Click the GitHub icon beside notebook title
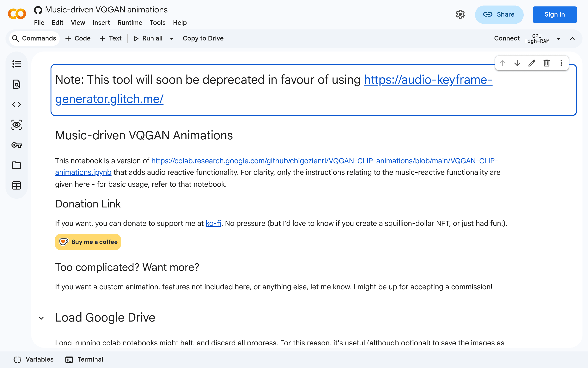Screen dimensions: 588x368 (x=38, y=10)
